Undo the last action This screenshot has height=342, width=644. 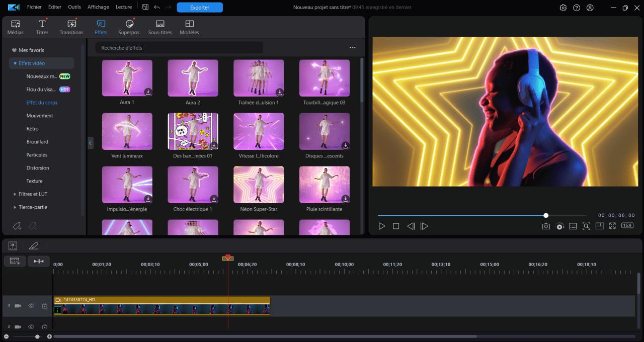point(156,7)
